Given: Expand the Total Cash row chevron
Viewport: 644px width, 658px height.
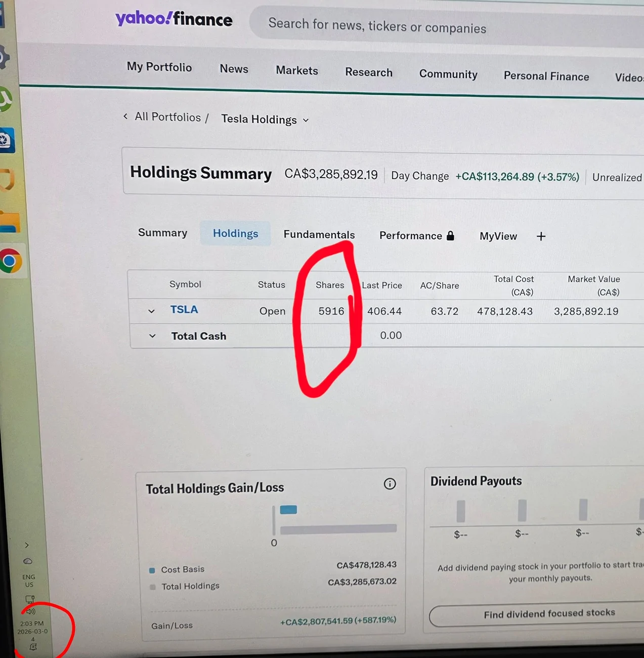Looking at the screenshot, I should (152, 336).
